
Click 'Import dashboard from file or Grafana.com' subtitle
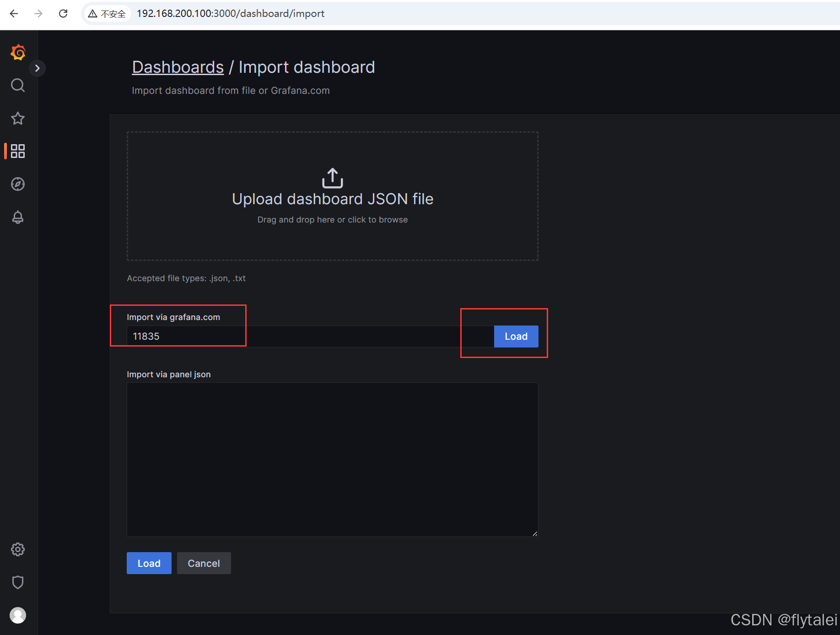click(231, 91)
